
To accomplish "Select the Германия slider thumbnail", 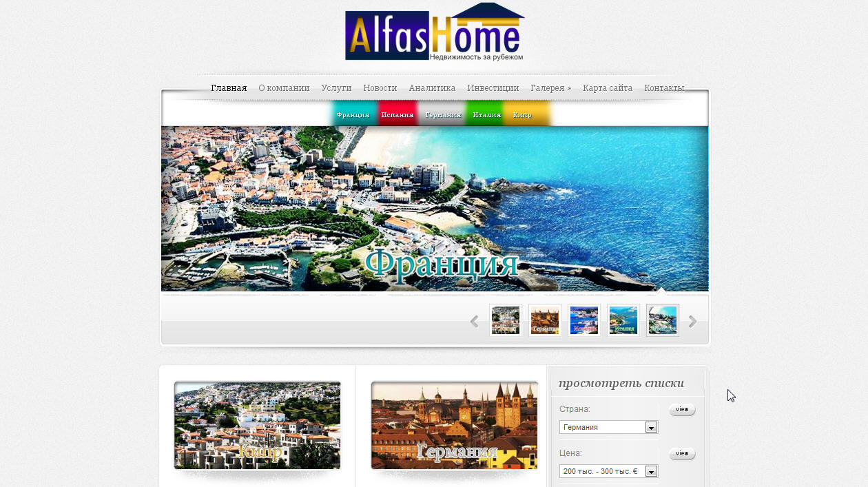I will point(545,320).
